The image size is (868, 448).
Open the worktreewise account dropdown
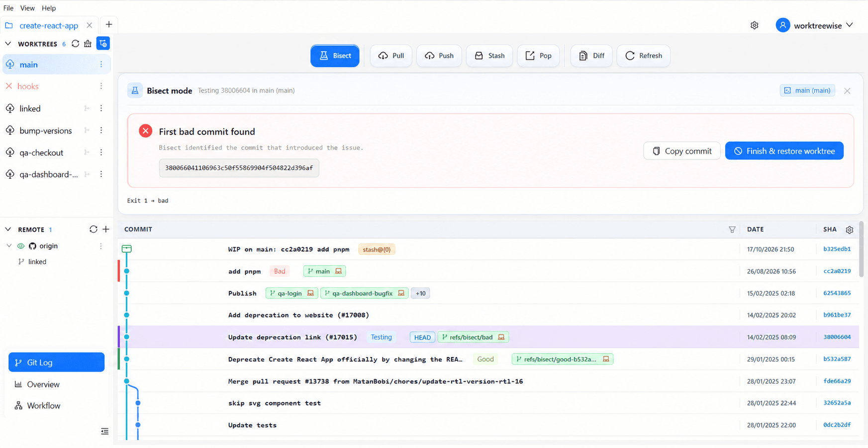815,25
